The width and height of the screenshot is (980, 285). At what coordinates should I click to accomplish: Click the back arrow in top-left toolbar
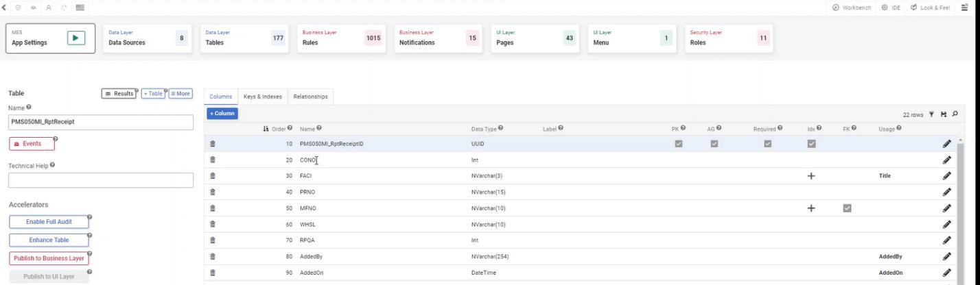coord(5,7)
